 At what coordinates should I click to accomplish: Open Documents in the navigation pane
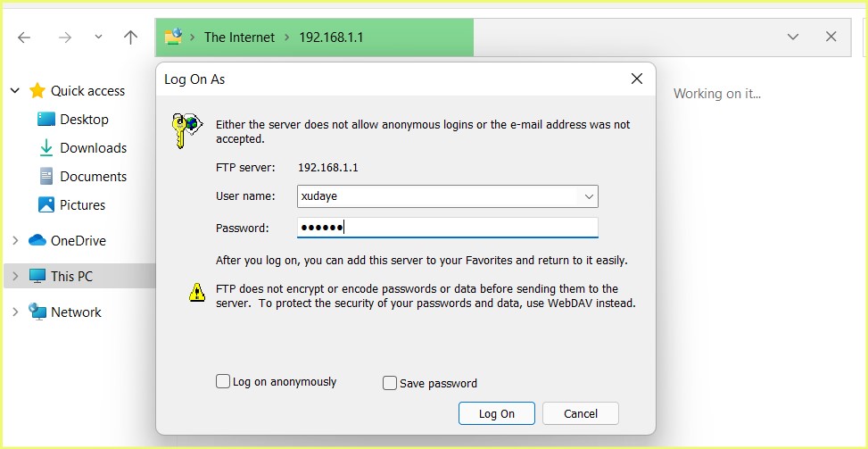point(93,177)
